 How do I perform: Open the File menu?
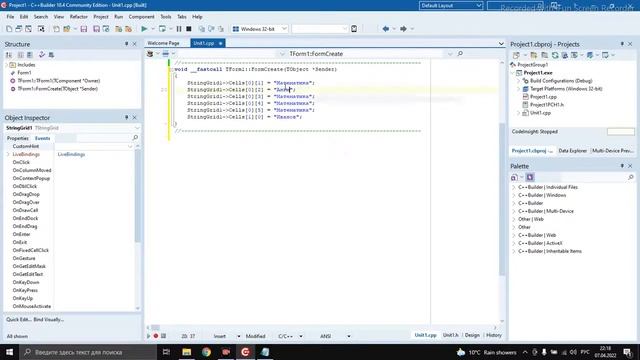(10, 17)
